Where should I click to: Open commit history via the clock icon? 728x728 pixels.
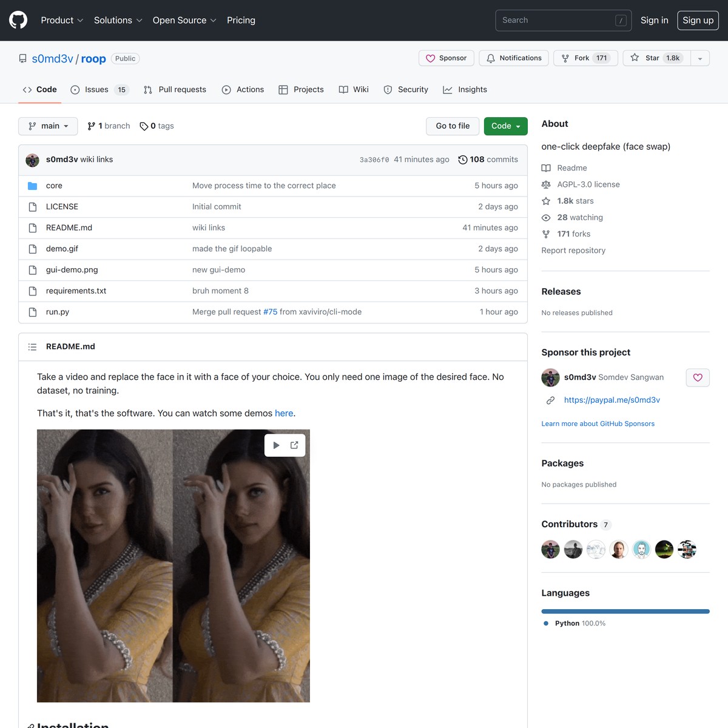point(462,160)
